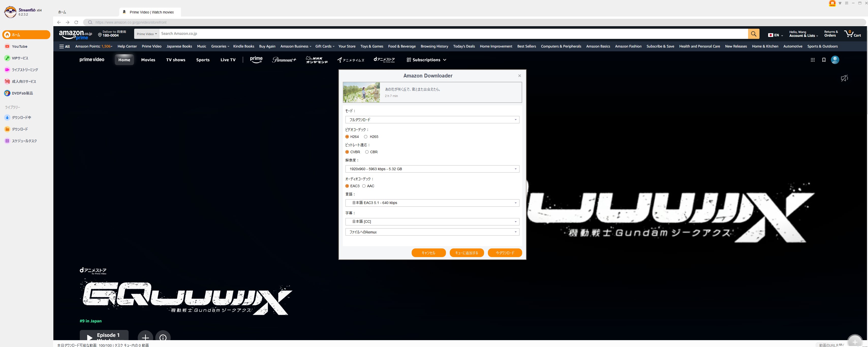Screen dimensions: 868x347
Task: Open the Prime Video apps grid icon
Action: pyautogui.click(x=812, y=60)
